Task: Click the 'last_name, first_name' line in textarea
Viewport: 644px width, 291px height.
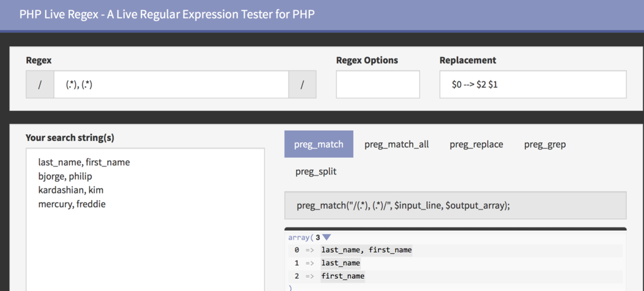Action: tap(84, 162)
